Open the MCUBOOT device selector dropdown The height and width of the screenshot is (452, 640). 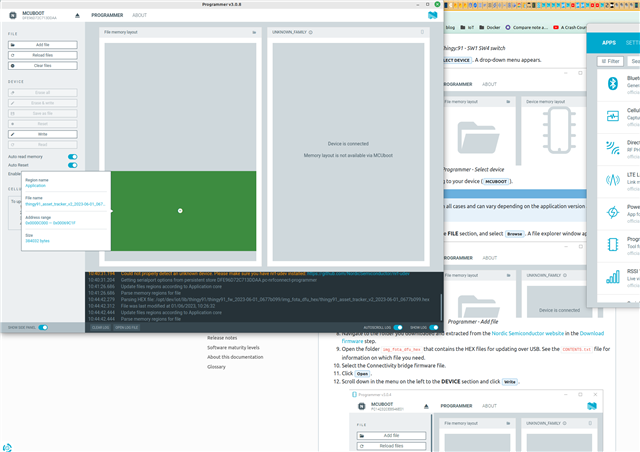pos(44,16)
